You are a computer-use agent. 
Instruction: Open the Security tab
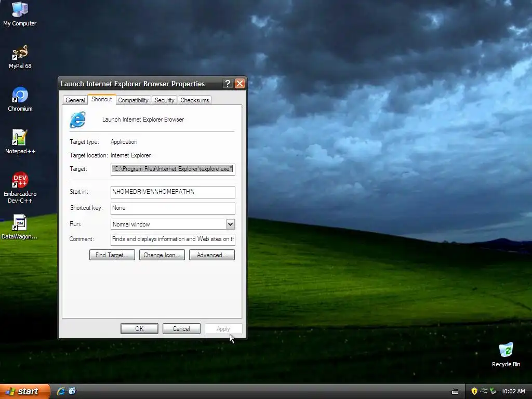point(164,100)
